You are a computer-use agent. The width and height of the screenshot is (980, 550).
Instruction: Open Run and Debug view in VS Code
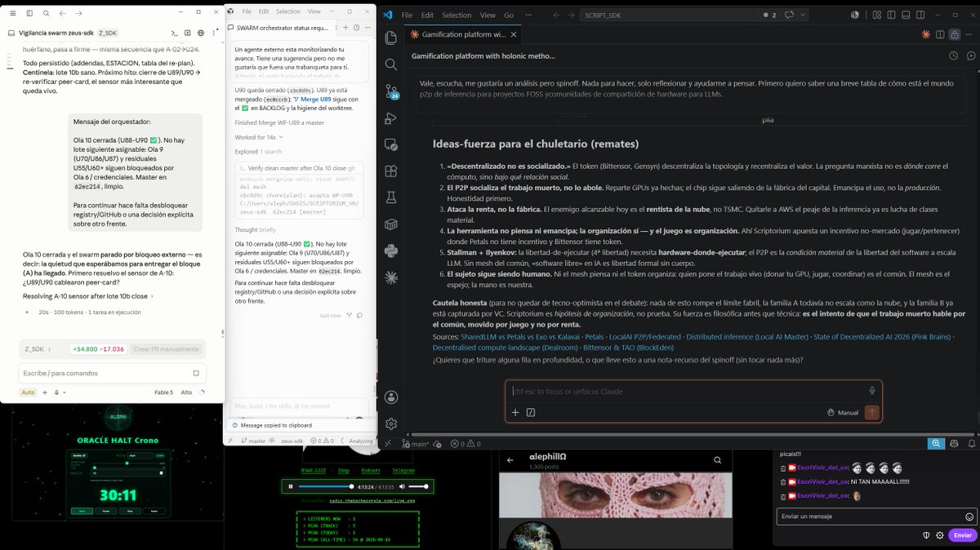click(x=391, y=118)
